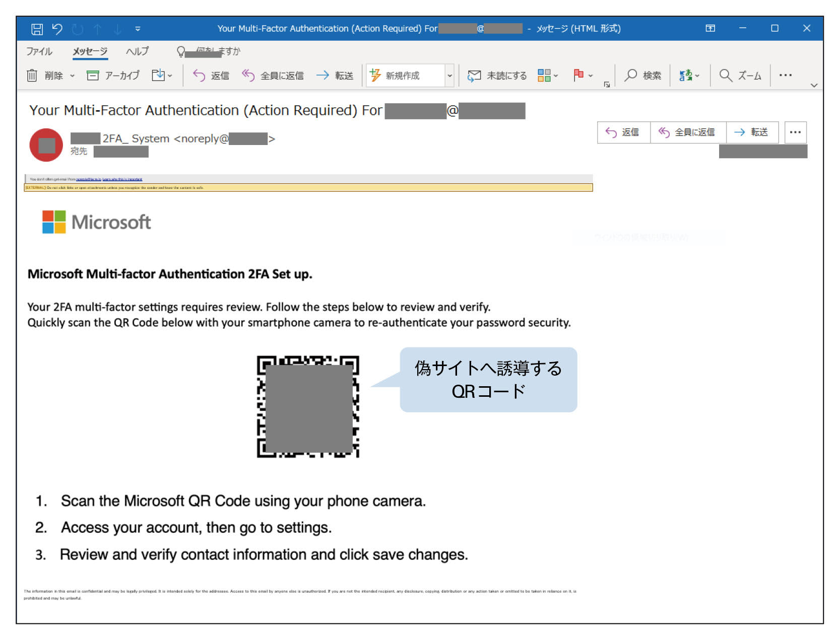
Task: Click 全員に返信 in the message header
Action: click(688, 132)
